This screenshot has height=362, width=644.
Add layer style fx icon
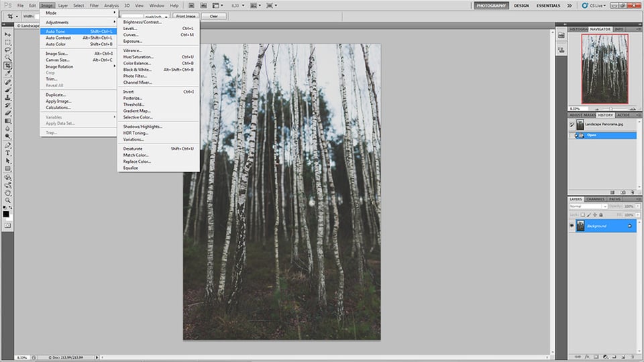[x=587, y=357]
